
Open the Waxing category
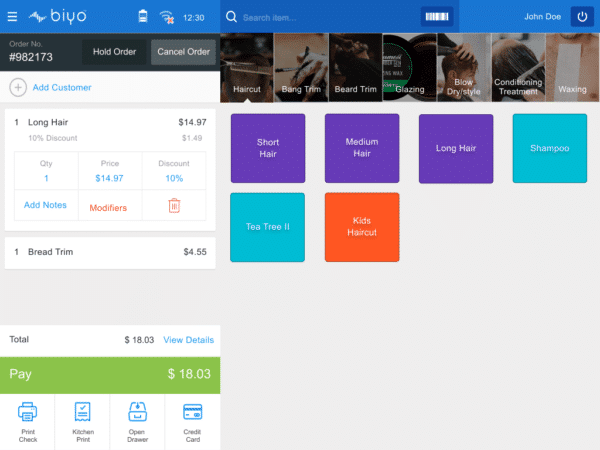(x=572, y=67)
